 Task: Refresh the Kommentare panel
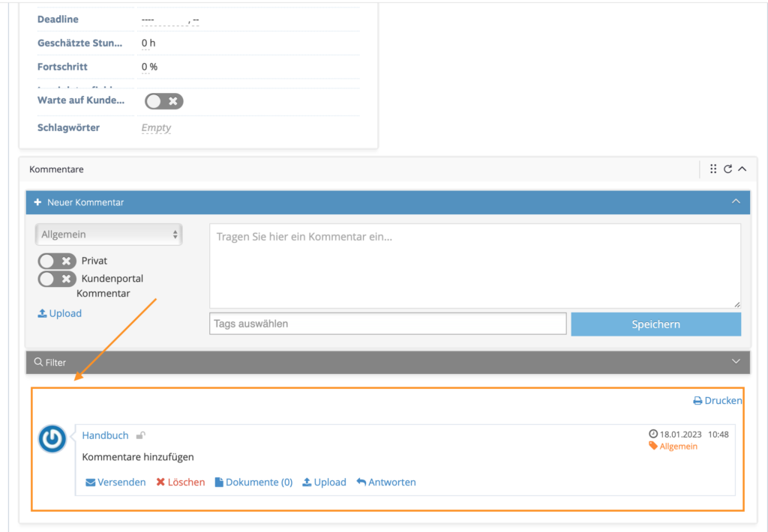click(727, 169)
